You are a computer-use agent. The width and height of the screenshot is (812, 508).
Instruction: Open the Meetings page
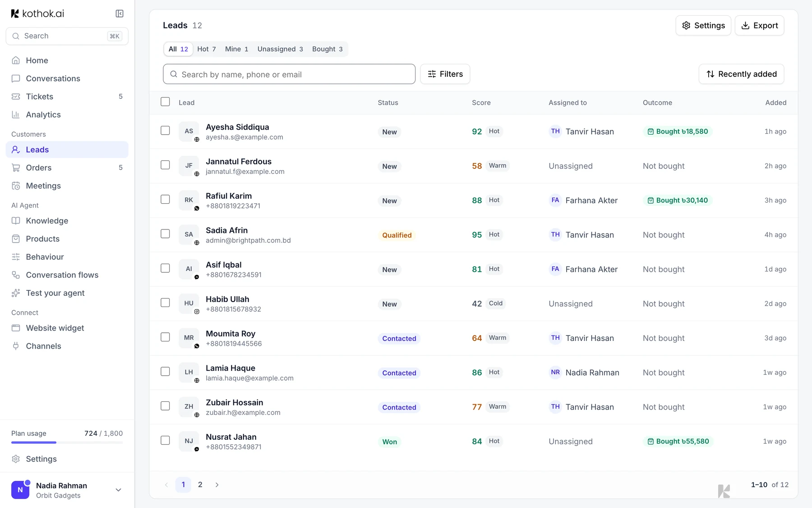tap(67, 186)
